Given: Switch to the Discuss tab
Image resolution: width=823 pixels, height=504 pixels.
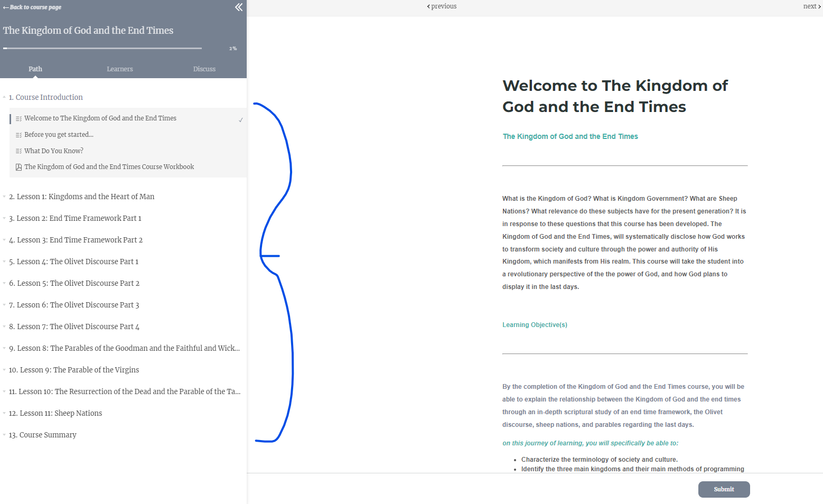Looking at the screenshot, I should pyautogui.click(x=204, y=69).
